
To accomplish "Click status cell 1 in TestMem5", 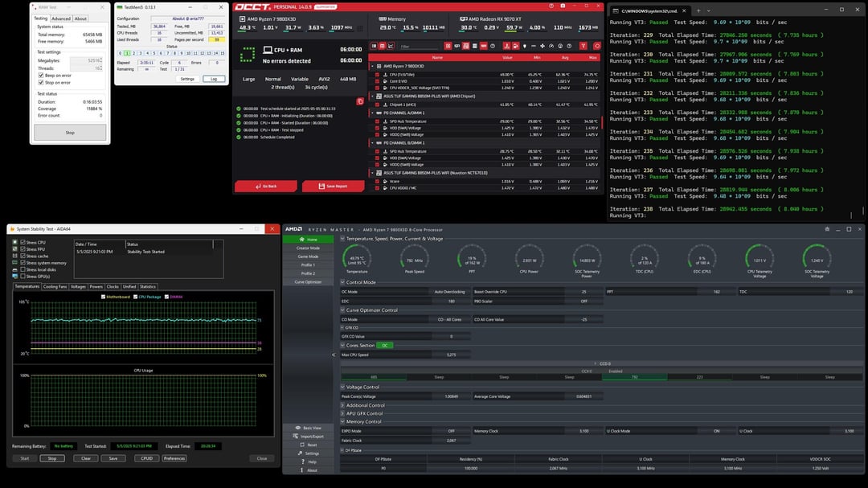I will click(x=127, y=53).
